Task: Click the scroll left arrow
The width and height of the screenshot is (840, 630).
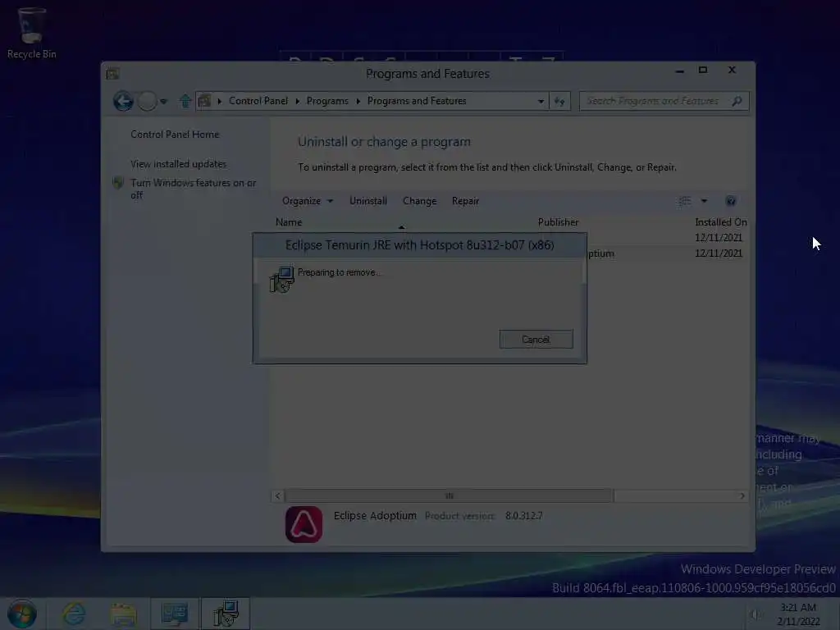Action: (277, 495)
